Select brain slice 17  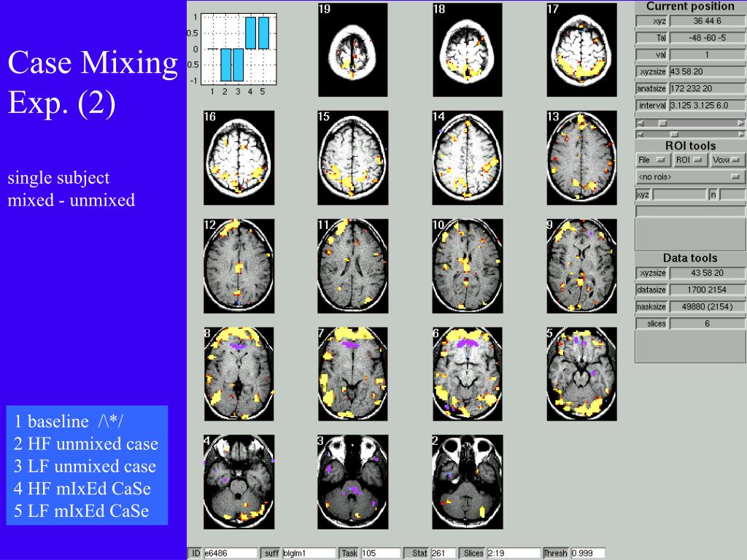coord(581,50)
